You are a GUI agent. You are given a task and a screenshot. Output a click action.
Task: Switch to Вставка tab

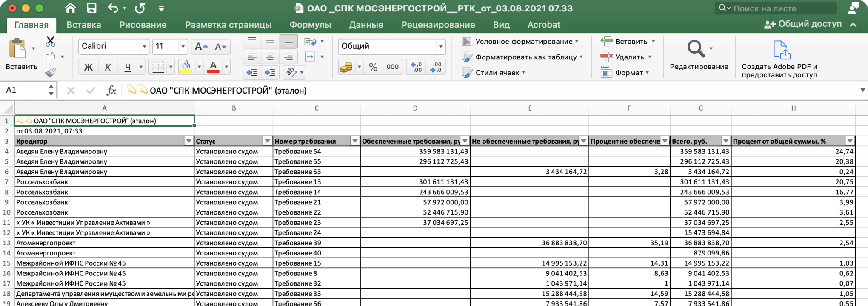[83, 25]
